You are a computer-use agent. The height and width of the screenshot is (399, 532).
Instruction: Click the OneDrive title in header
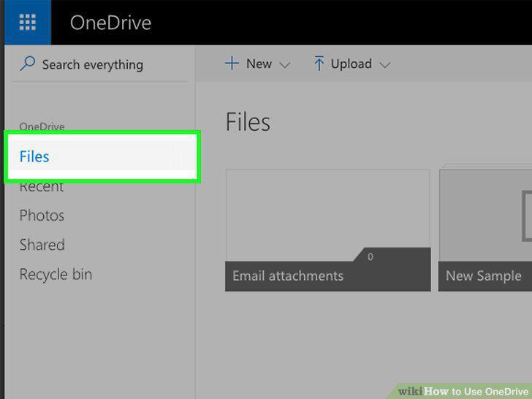click(110, 23)
